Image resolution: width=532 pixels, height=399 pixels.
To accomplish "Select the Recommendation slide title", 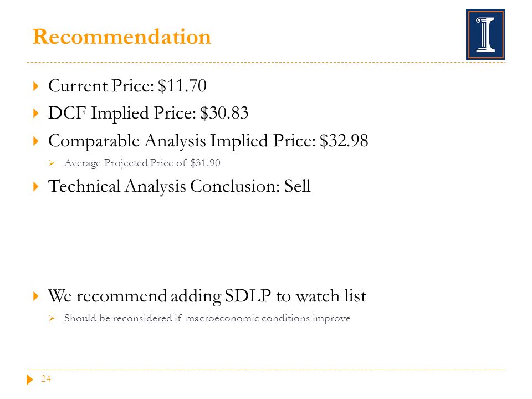I will pos(122,37).
